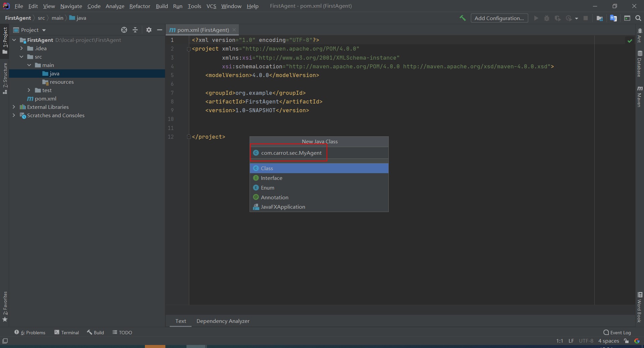Open the Maven tool window
644x348 pixels.
[640, 96]
